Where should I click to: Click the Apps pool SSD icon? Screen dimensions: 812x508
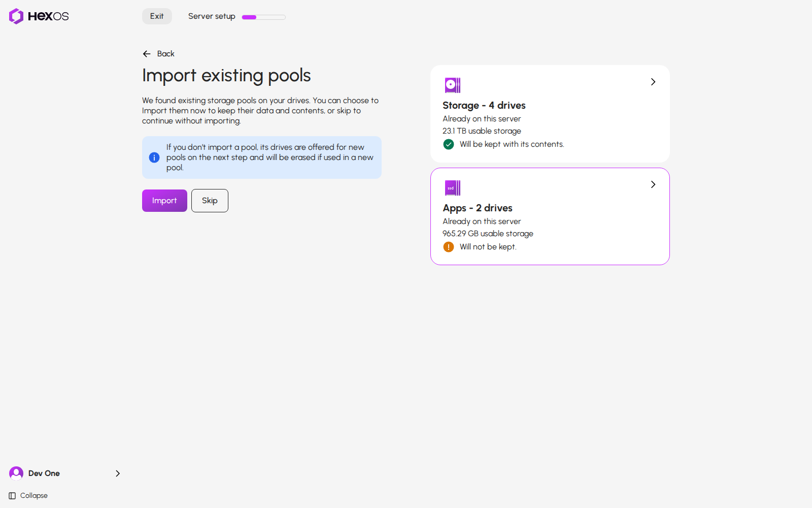click(x=453, y=188)
